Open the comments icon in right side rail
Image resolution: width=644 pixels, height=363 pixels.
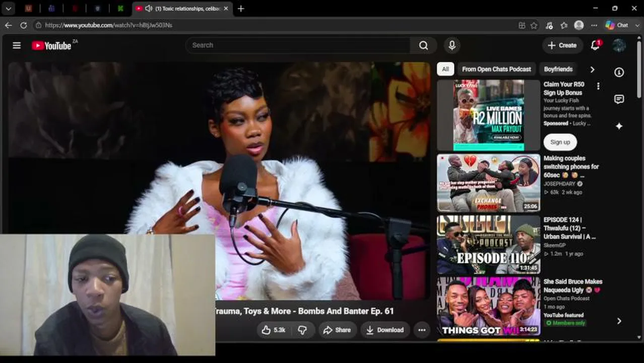[619, 99]
